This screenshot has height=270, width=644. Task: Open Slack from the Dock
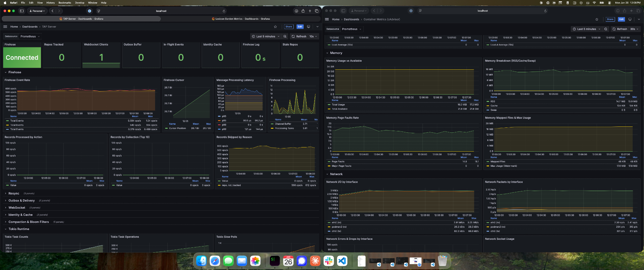329,261
